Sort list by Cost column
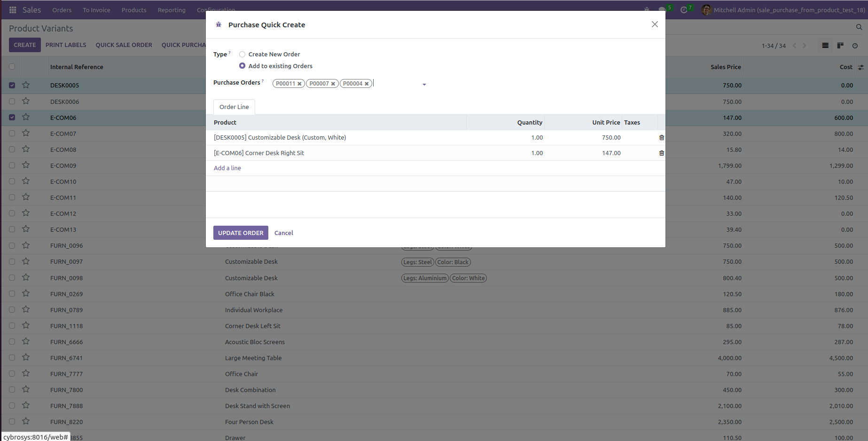 point(846,67)
